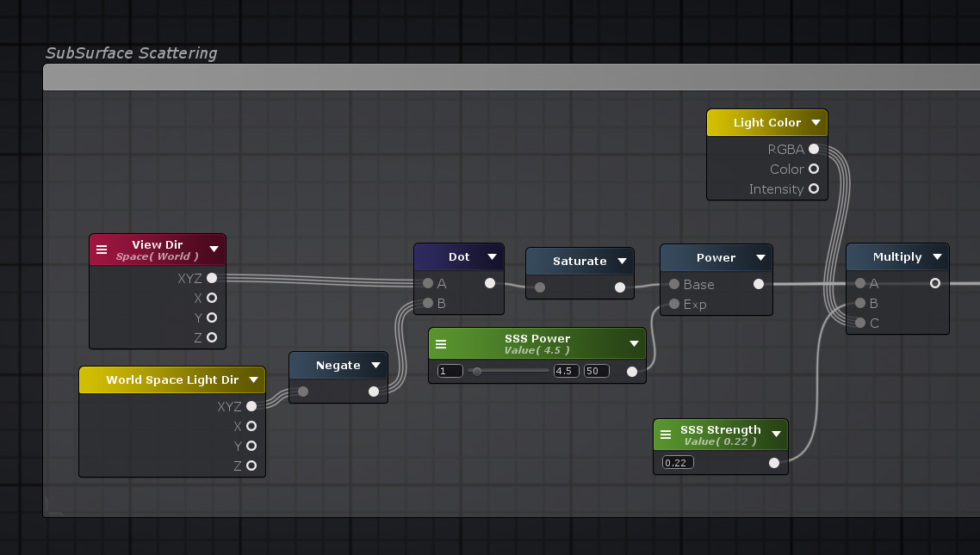
Task: Select the View Dir X output port
Action: (212, 298)
